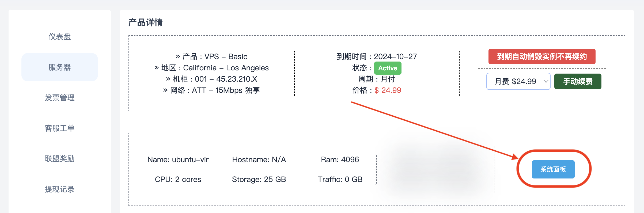Click the 产品详情 page heading
The width and height of the screenshot is (644, 213).
point(145,22)
